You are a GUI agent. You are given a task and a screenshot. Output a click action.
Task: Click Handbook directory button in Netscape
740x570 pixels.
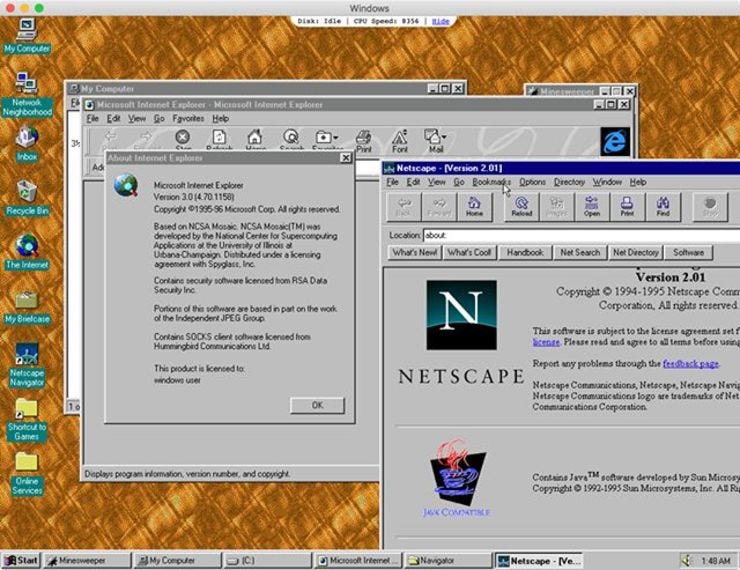point(525,253)
